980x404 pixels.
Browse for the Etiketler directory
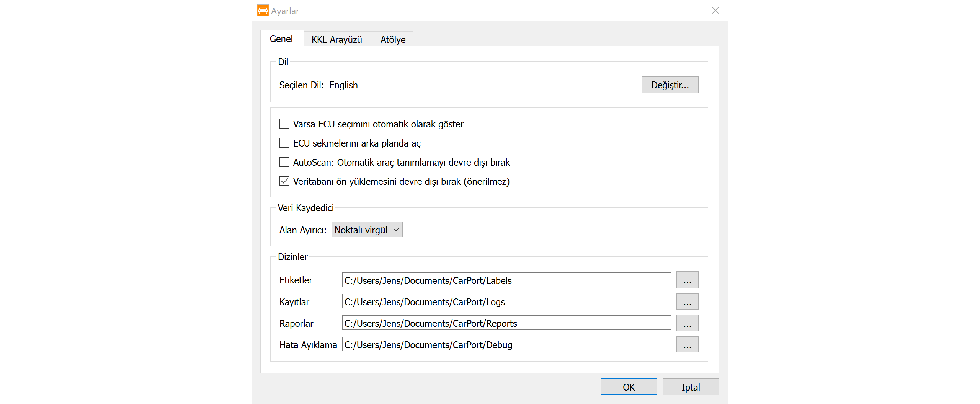tap(687, 280)
